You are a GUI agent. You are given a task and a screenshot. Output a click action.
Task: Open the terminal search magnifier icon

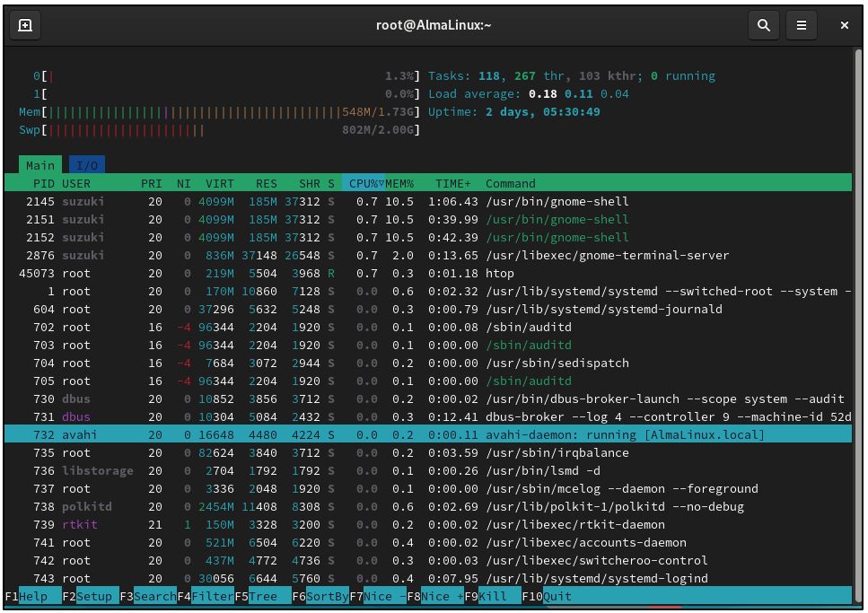pyautogui.click(x=764, y=25)
